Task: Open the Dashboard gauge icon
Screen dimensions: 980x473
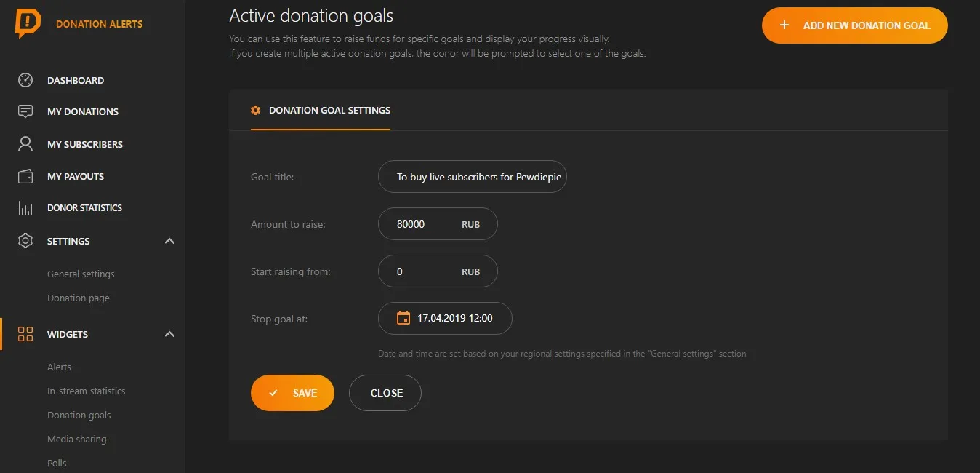Action: (x=25, y=80)
